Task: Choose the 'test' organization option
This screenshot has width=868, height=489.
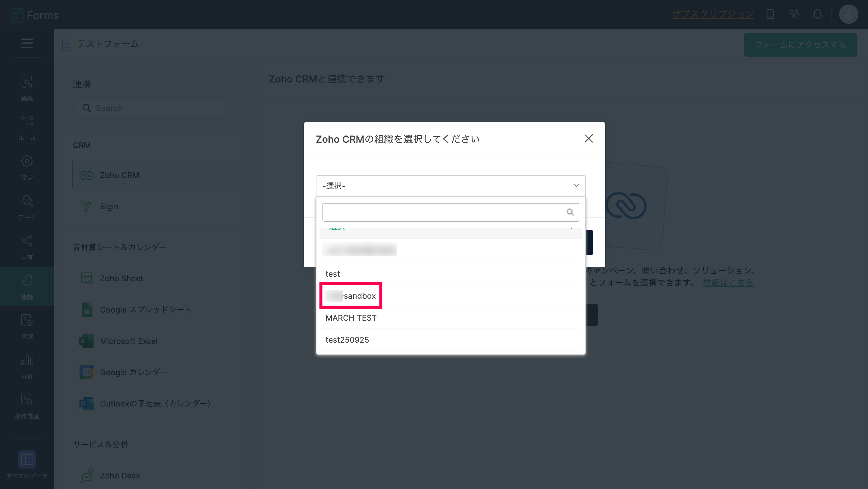Action: [451, 274]
